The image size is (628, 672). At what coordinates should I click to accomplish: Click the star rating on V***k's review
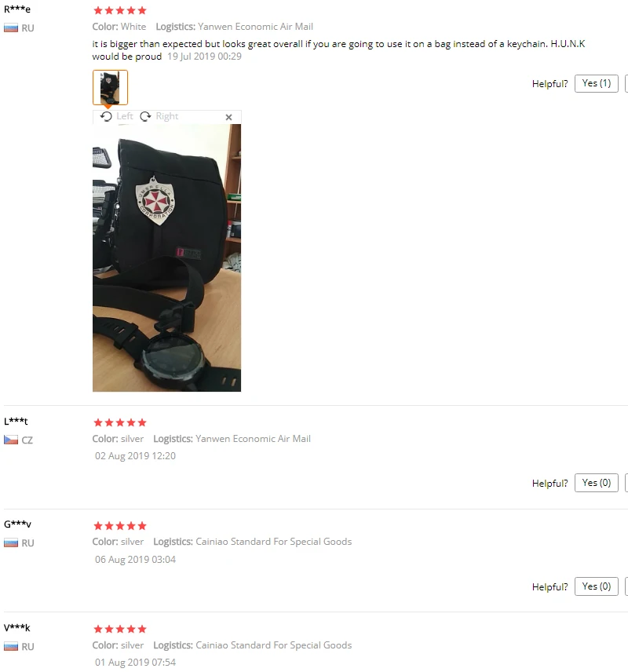120,629
